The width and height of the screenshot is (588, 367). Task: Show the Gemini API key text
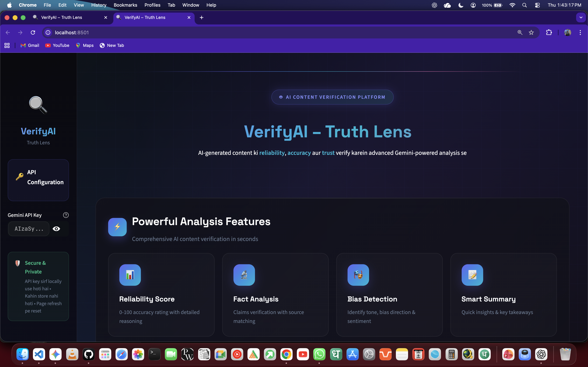[56, 229]
